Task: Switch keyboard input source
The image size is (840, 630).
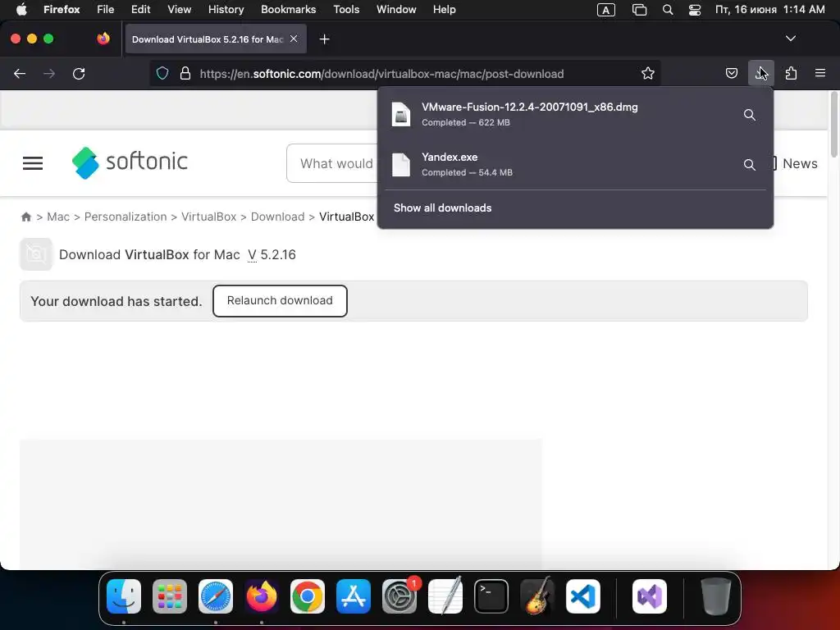Action: pyautogui.click(x=606, y=10)
